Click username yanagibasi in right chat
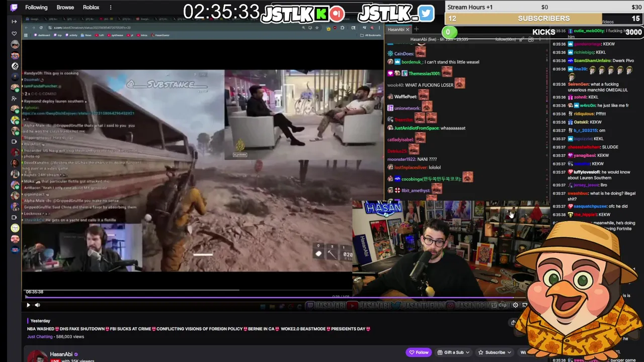Image resolution: width=644 pixels, height=362 pixels. click(585, 155)
